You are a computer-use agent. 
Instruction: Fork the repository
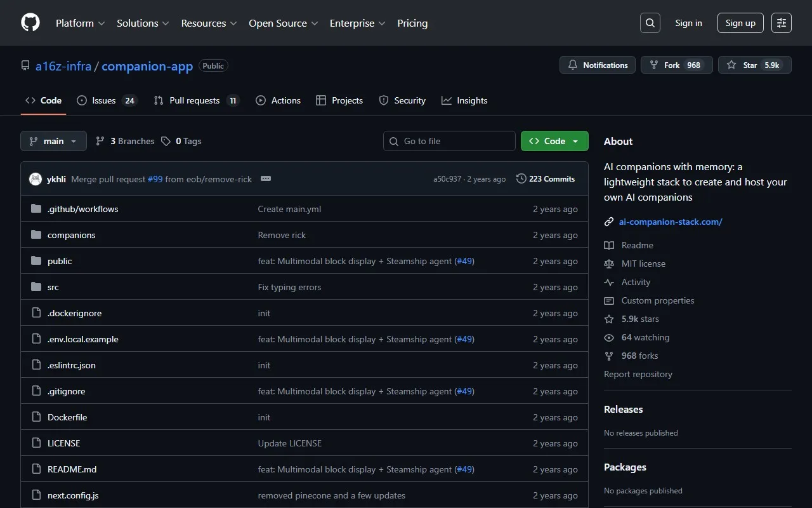[676, 65]
